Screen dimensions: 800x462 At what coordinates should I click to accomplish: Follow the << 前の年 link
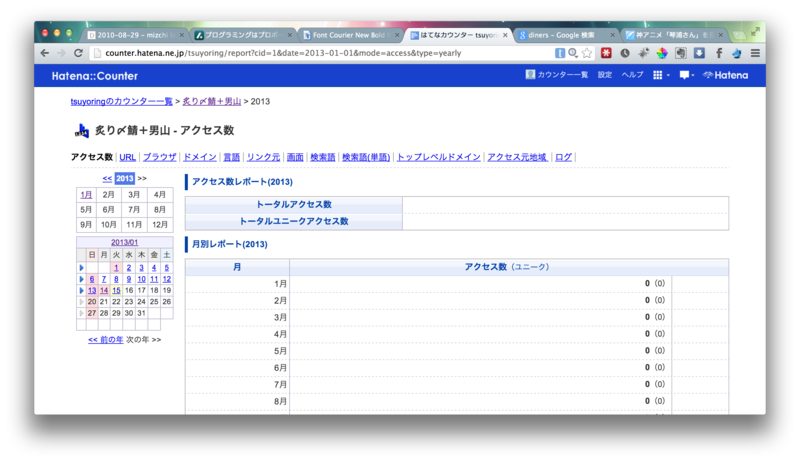(106, 340)
